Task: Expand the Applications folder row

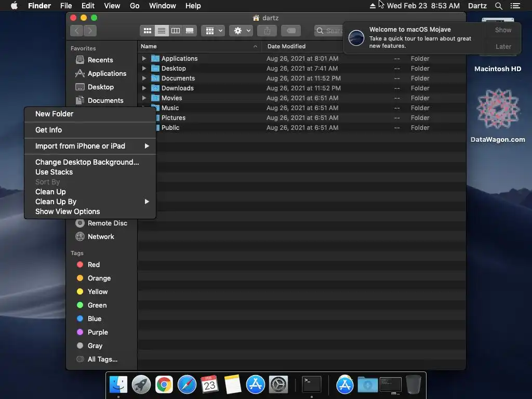Action: click(144, 59)
